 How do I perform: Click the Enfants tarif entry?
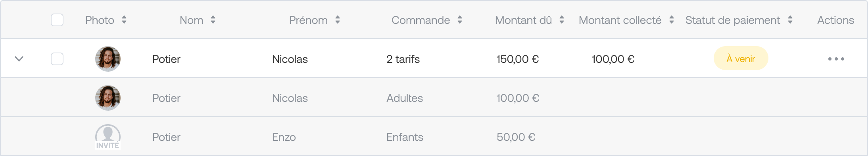pyautogui.click(x=405, y=137)
